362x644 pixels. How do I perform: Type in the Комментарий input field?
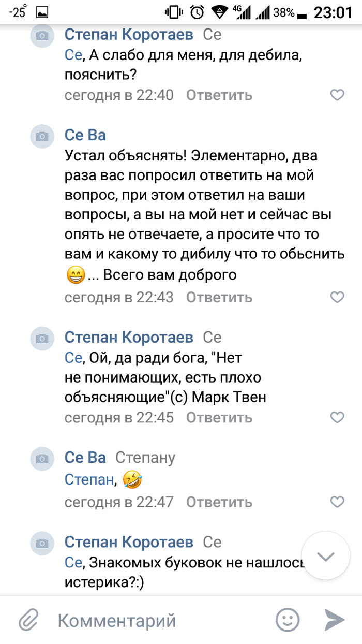pyautogui.click(x=155, y=620)
